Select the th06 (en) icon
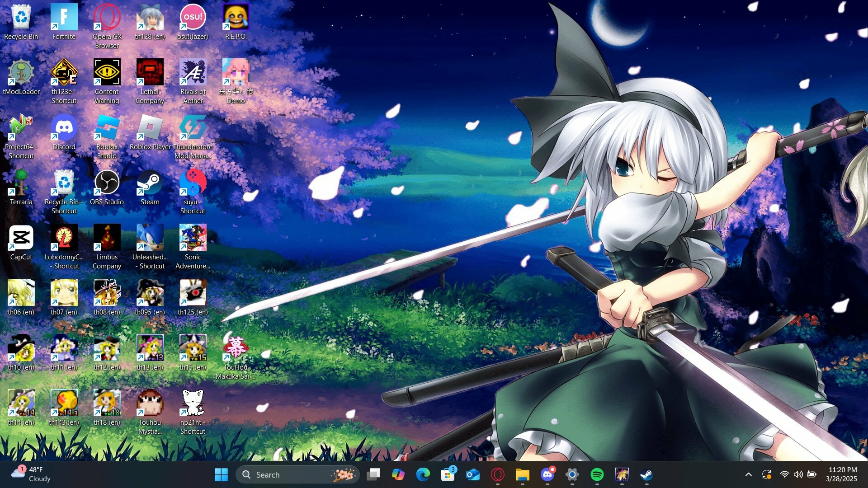868x488 pixels. coord(21,297)
